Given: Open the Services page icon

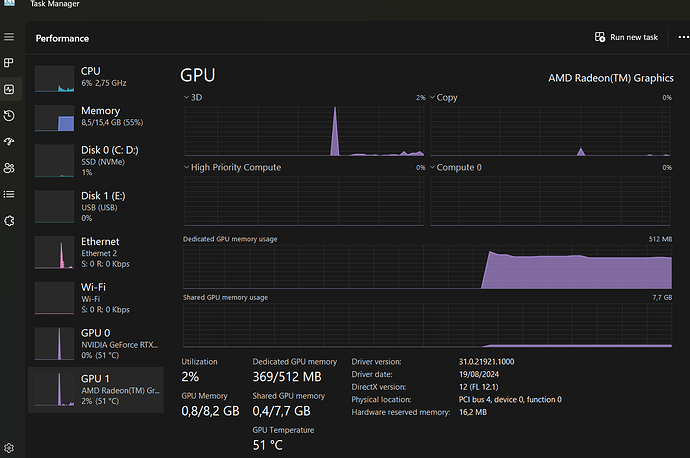Looking at the screenshot, I should 9,220.
